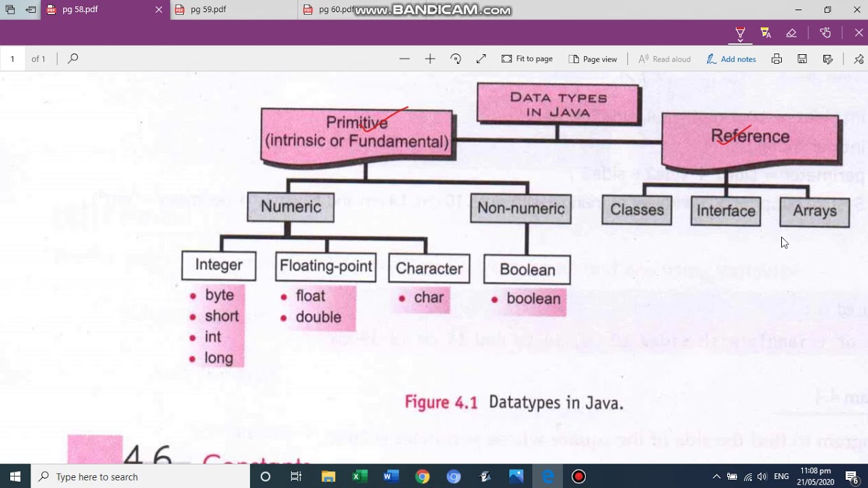Set these tabs aside

tap(31, 9)
